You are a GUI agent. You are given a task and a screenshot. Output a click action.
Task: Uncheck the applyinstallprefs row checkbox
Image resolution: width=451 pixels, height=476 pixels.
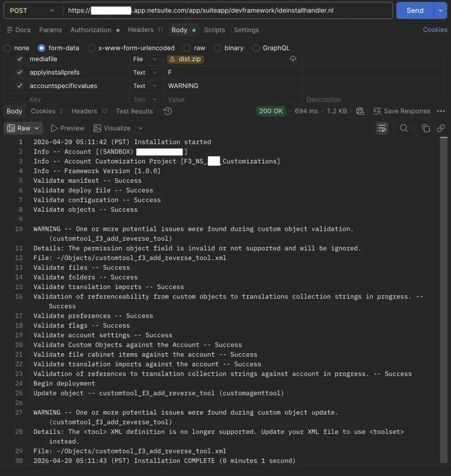20,72
